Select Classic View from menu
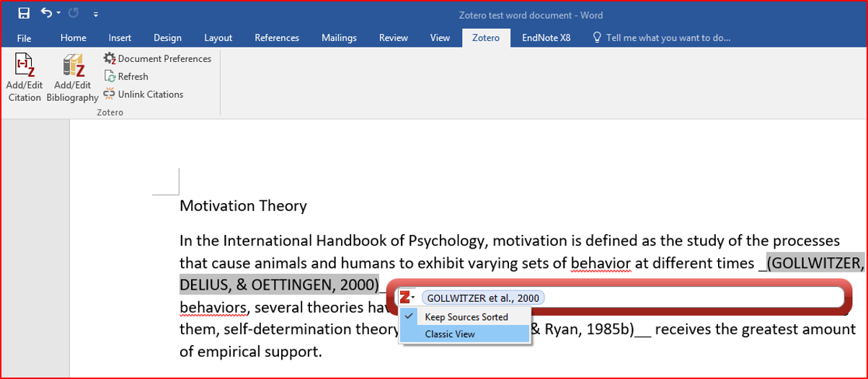868x379 pixels. [x=450, y=334]
